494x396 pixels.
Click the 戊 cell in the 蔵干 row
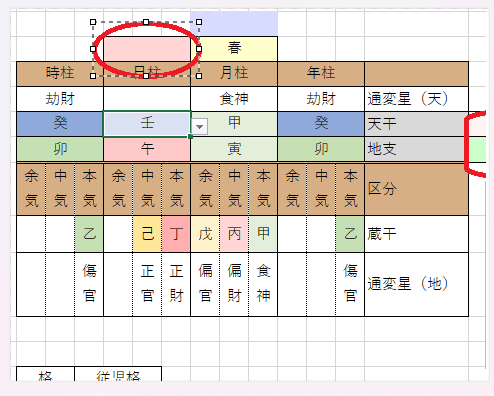[x=205, y=234]
